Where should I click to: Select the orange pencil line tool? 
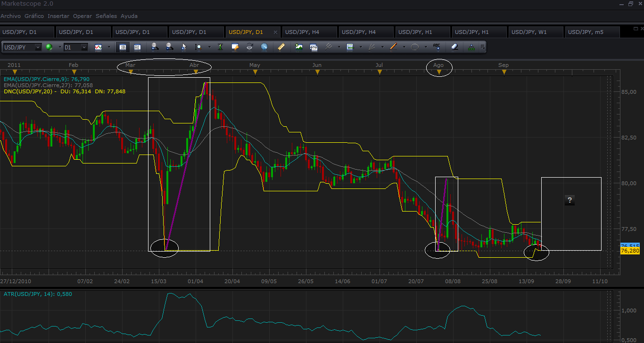[393, 47]
